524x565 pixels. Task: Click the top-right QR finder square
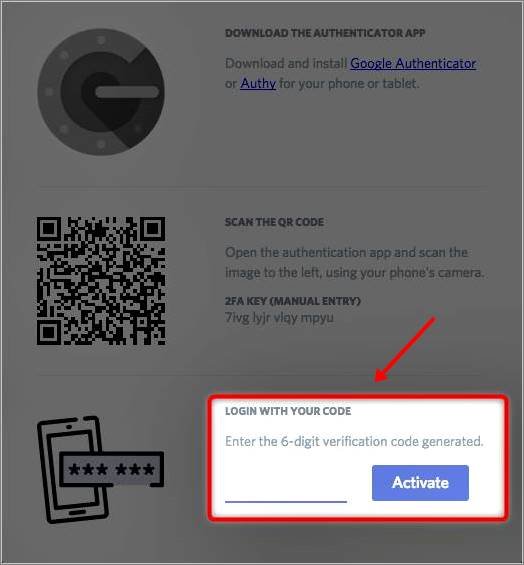[153, 228]
